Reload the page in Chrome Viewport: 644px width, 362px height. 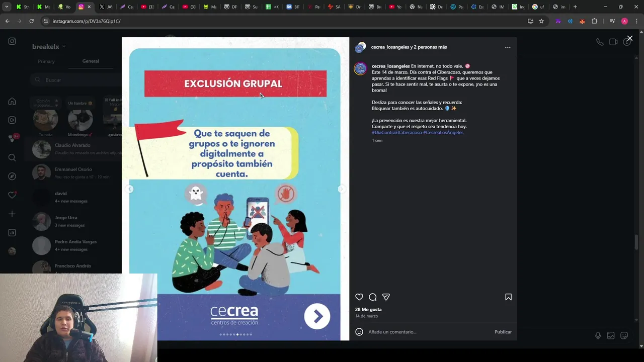[31, 21]
